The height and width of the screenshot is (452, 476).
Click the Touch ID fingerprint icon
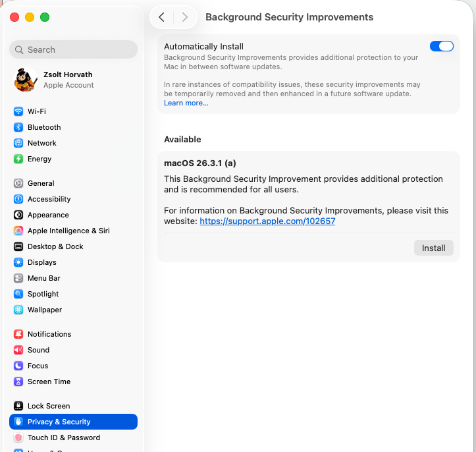point(18,438)
